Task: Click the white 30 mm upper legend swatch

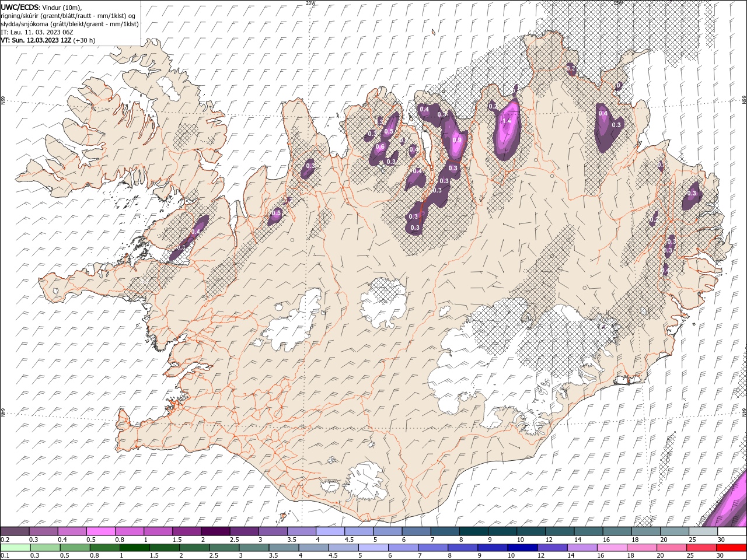Action: 732,531
